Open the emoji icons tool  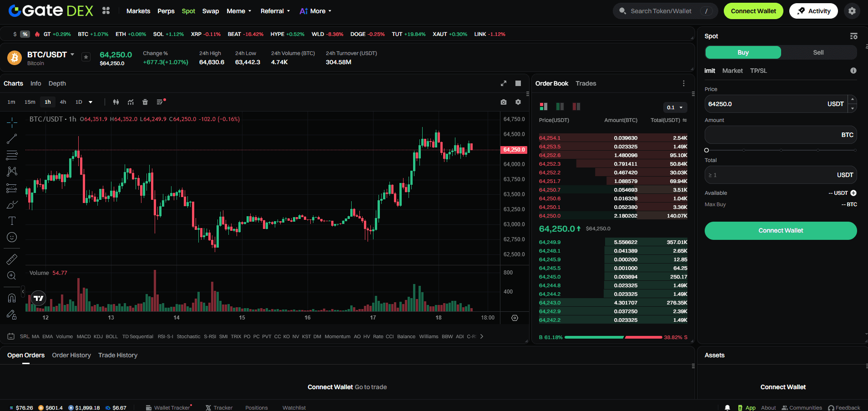(12, 237)
